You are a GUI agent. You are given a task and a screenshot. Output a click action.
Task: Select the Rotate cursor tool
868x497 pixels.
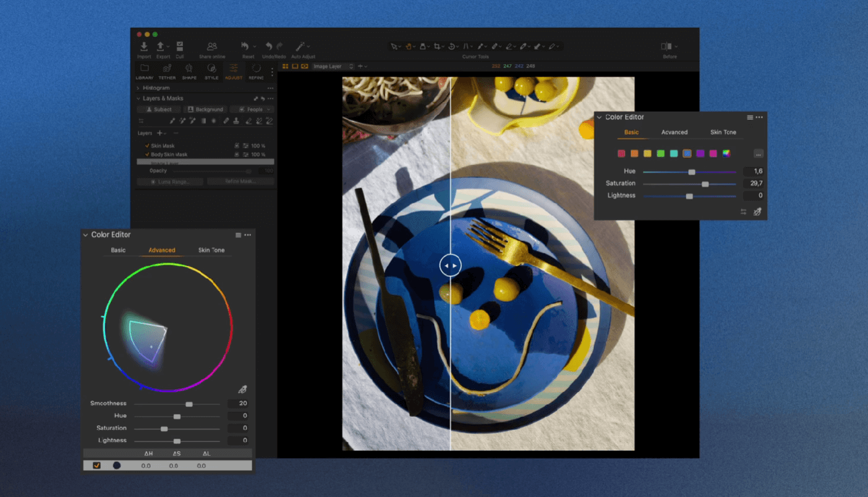tap(451, 46)
